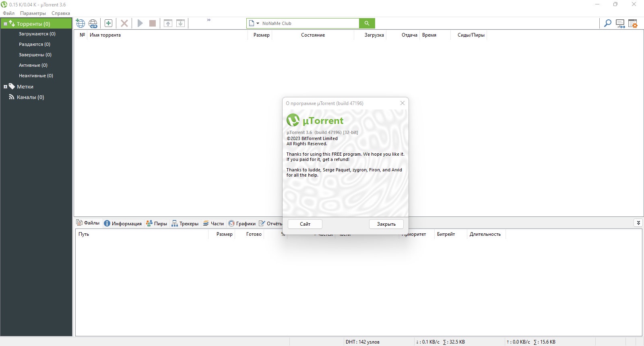Add torrent from URL globe icon
Viewport: 644px width, 346px height.
(80, 23)
